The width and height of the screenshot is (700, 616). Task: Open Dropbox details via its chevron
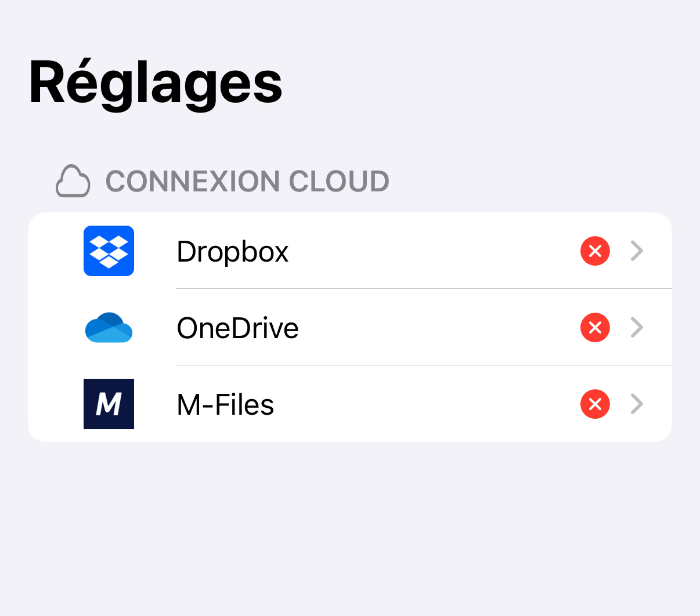637,251
